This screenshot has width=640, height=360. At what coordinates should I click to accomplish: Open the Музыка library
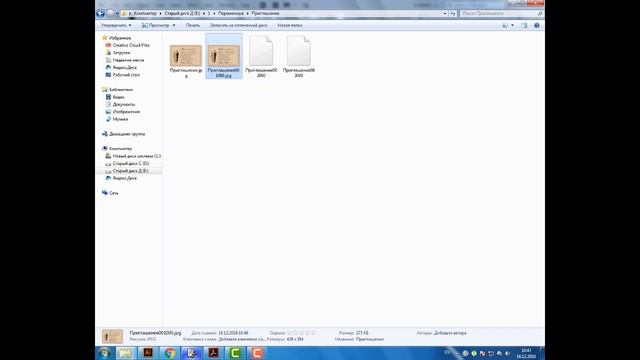120,119
